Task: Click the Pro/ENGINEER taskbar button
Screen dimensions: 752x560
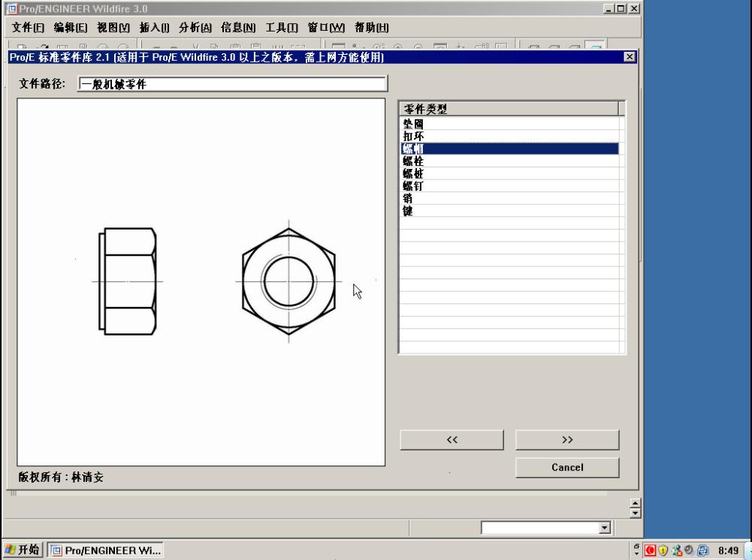Action: pyautogui.click(x=105, y=550)
